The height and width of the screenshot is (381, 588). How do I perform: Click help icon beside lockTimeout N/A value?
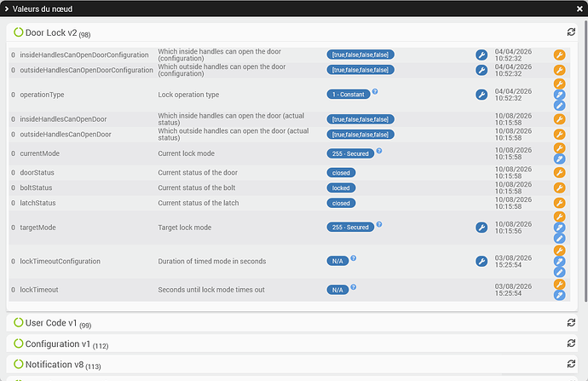tap(354, 287)
